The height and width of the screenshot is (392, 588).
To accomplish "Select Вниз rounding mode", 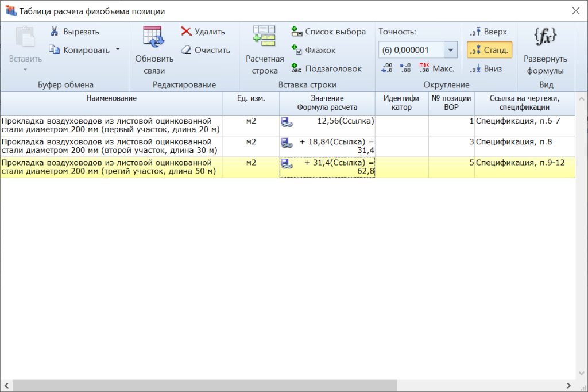I will [486, 68].
